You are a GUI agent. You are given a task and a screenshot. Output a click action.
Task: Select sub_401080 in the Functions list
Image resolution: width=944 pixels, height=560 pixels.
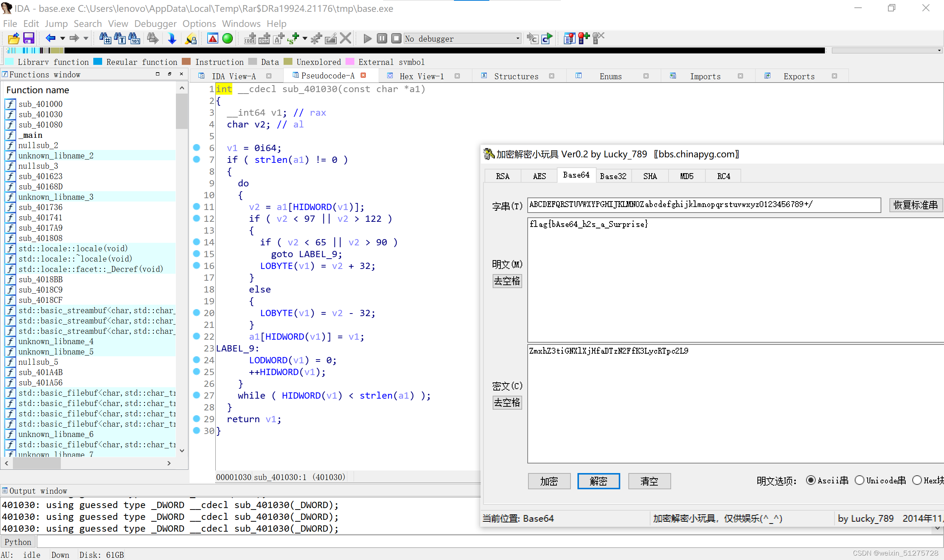(41, 125)
